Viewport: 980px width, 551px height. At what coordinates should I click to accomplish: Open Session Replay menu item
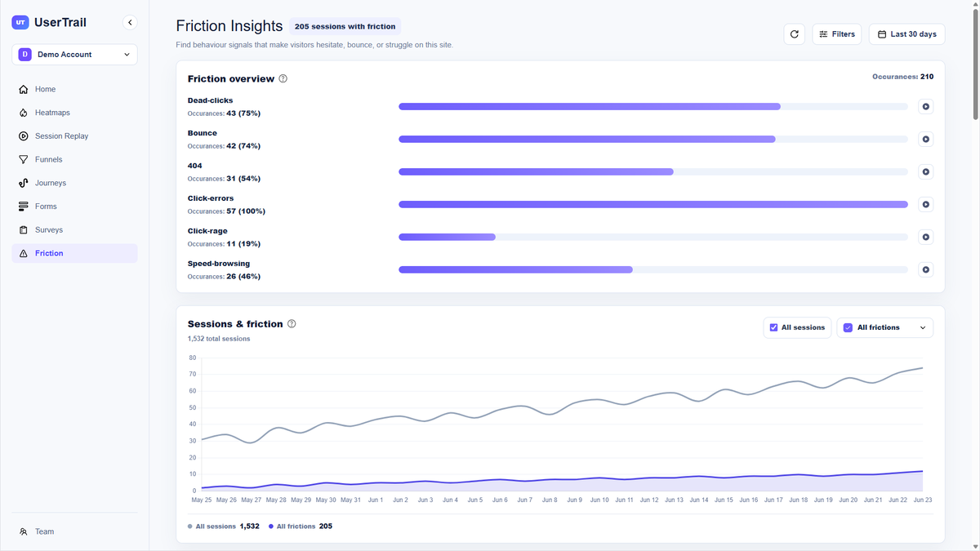pyautogui.click(x=74, y=136)
